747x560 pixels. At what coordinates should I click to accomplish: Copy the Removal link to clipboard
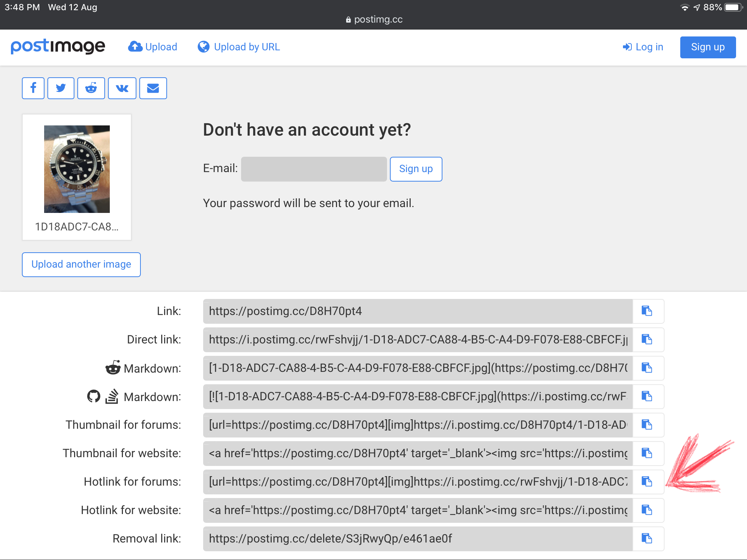tap(647, 539)
